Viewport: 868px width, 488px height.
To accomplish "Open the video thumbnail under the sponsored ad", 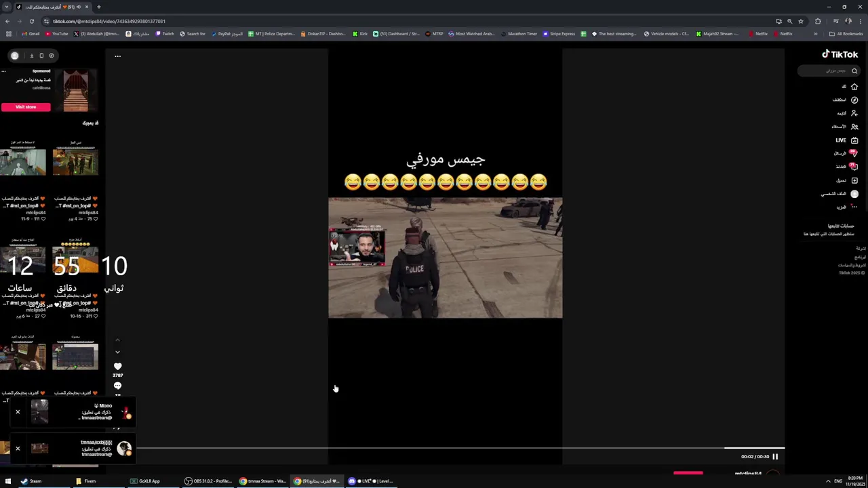I will point(75,161).
